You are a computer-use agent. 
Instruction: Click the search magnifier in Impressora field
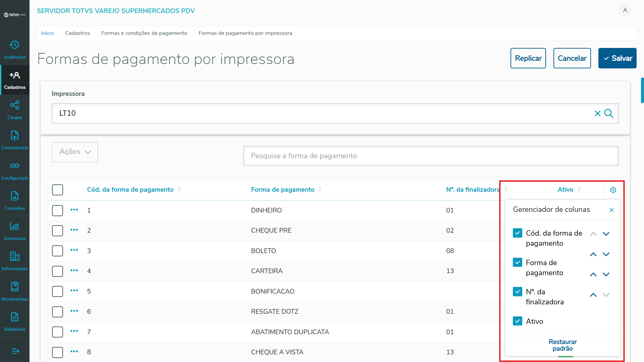(x=609, y=113)
